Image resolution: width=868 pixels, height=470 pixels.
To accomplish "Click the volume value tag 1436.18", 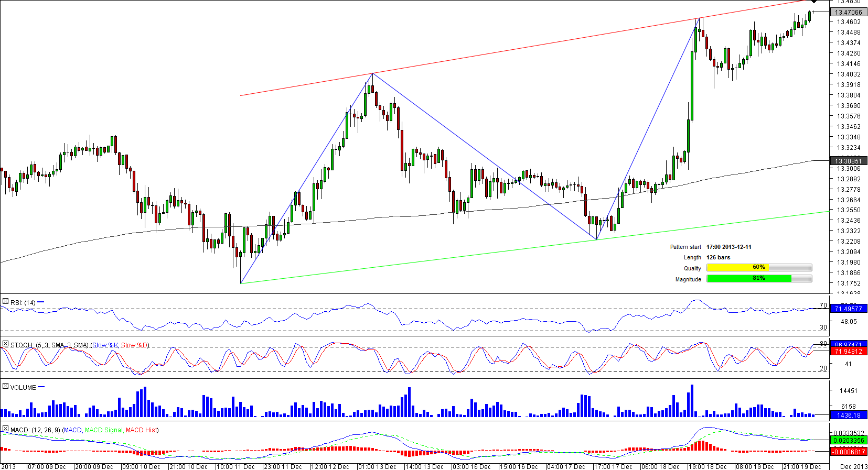I will pos(848,415).
